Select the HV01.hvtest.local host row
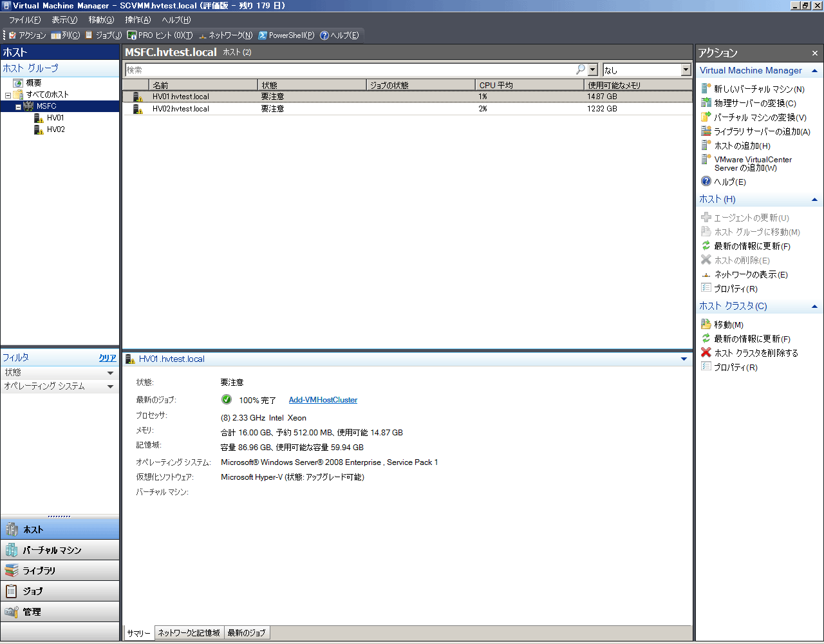The height and width of the screenshot is (644, 824). pyautogui.click(x=407, y=97)
